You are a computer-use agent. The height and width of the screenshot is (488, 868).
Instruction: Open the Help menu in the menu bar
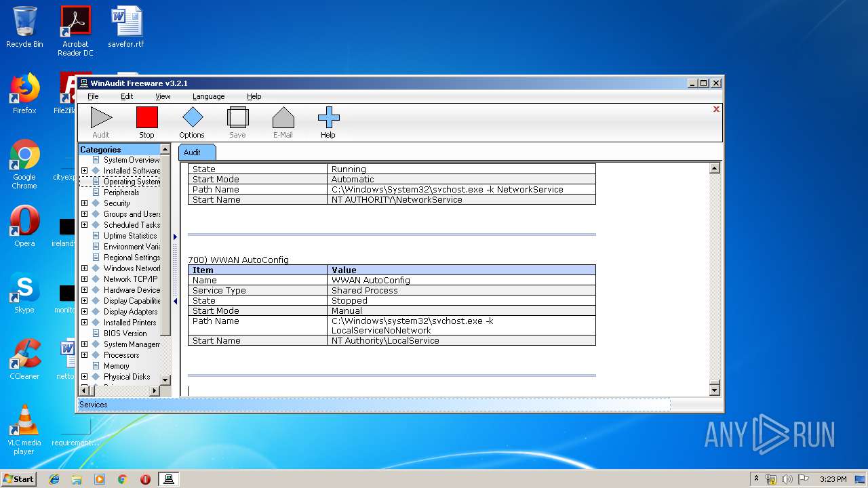click(x=254, y=96)
